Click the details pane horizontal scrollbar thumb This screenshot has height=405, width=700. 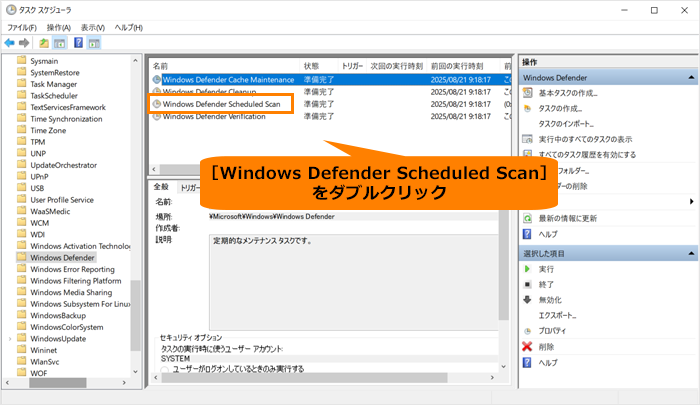(304, 378)
